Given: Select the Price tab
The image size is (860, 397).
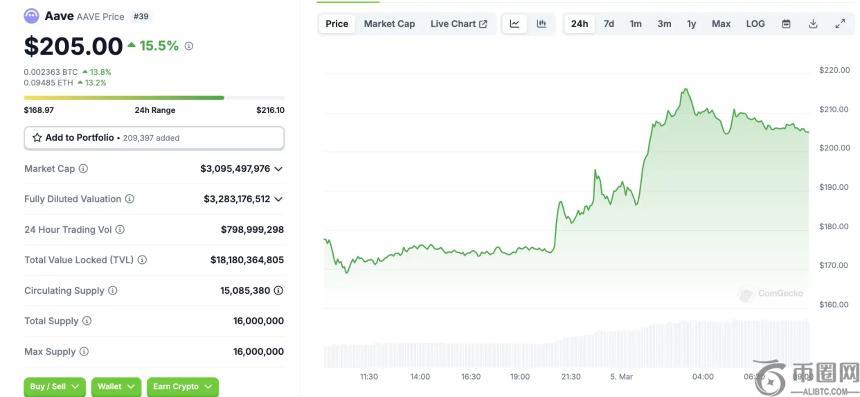Looking at the screenshot, I should coord(337,24).
